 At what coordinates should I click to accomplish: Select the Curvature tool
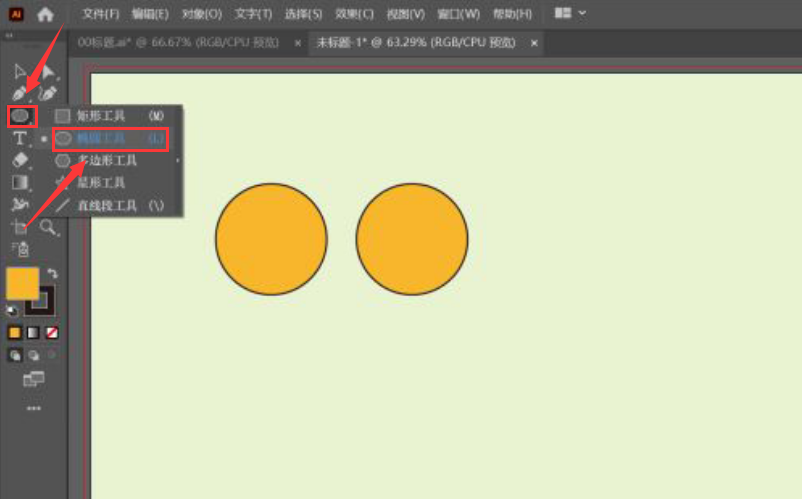(48, 94)
